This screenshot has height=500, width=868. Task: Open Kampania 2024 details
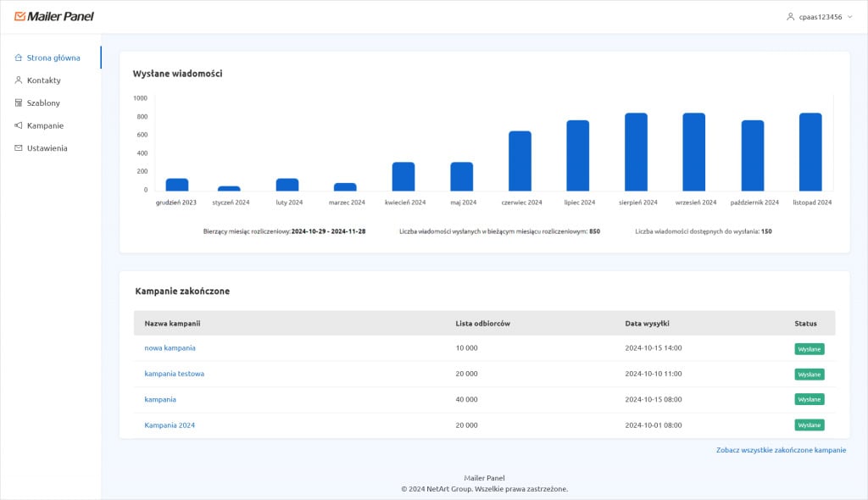coord(169,424)
